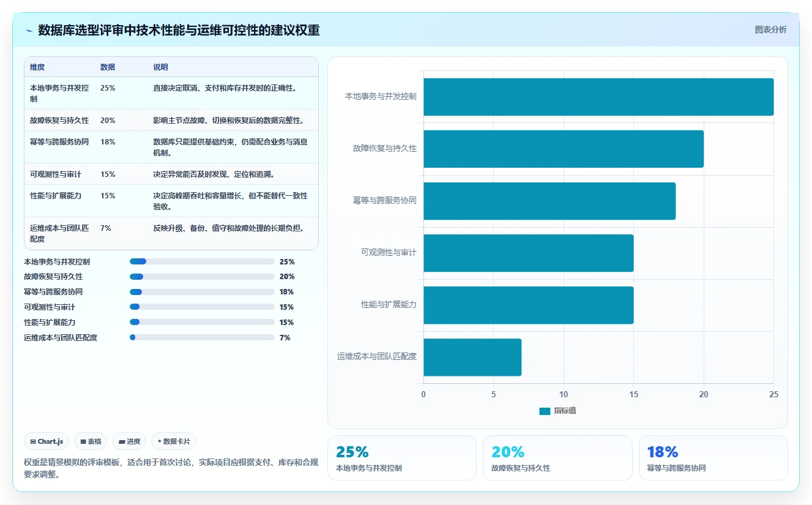Click the lightning icon beside the title

29,30
